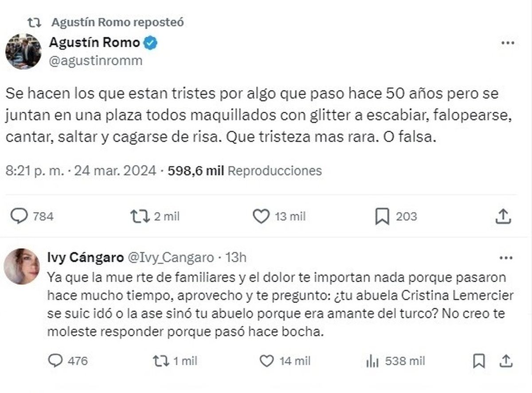Open Agustín Romo's profile picture
Screen dimensions: 532x393
[23, 51]
